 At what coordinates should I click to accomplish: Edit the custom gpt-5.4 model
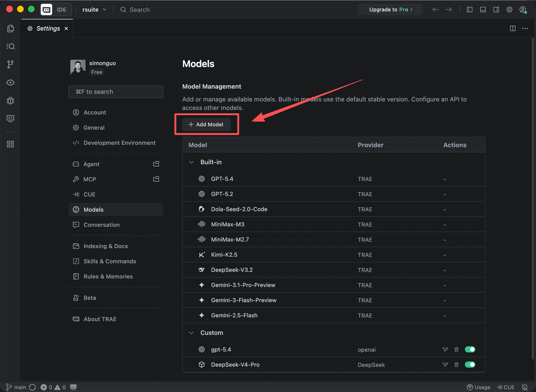point(445,349)
